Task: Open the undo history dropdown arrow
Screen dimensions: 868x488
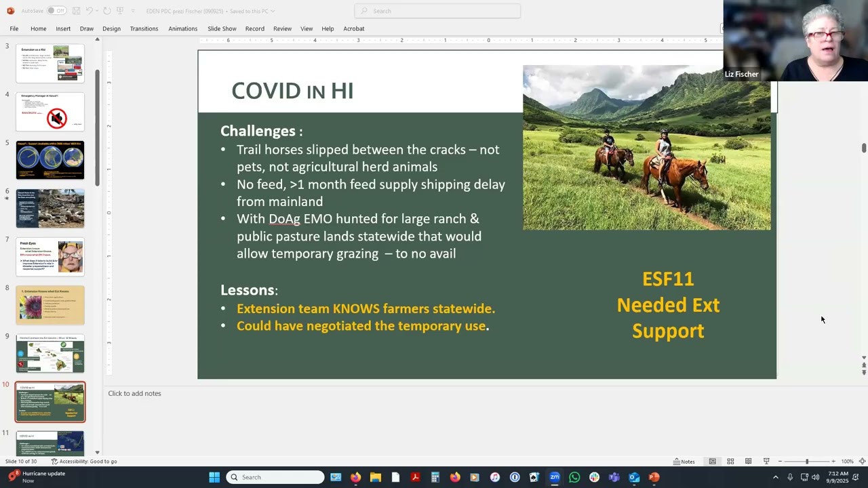Action: [96, 11]
